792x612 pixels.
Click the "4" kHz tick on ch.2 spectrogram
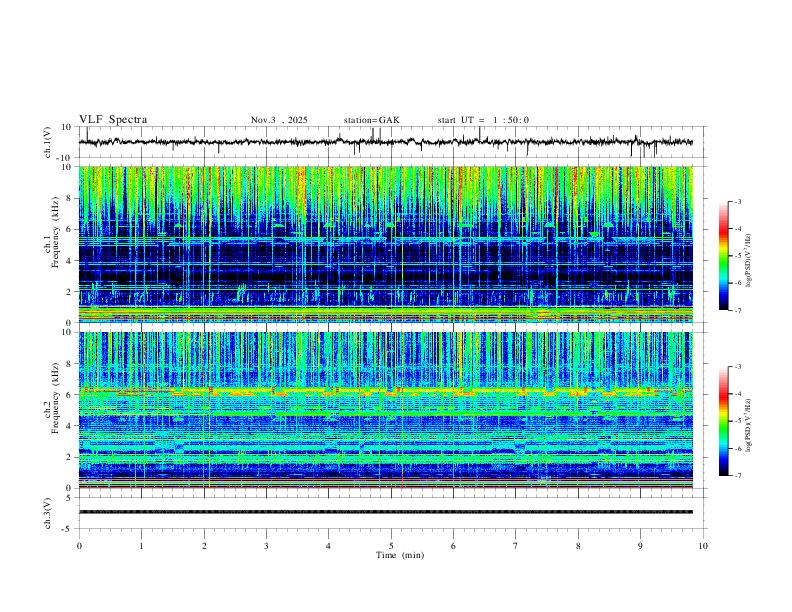69,426
